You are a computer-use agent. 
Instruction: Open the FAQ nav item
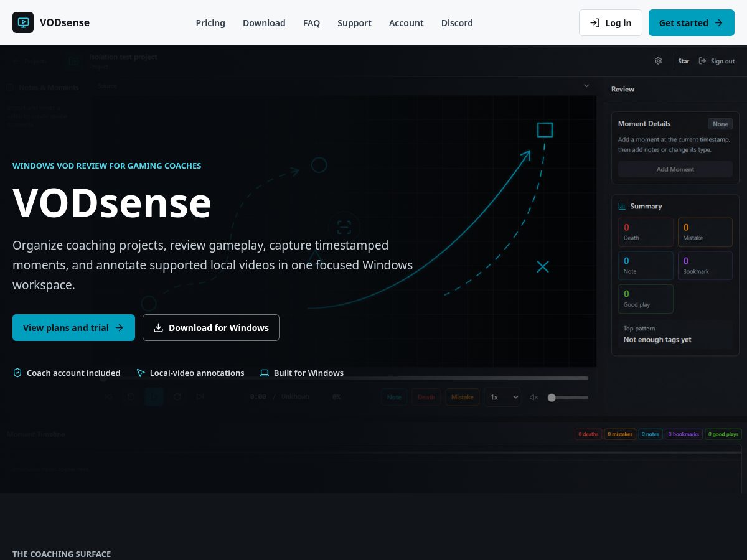[x=311, y=22]
